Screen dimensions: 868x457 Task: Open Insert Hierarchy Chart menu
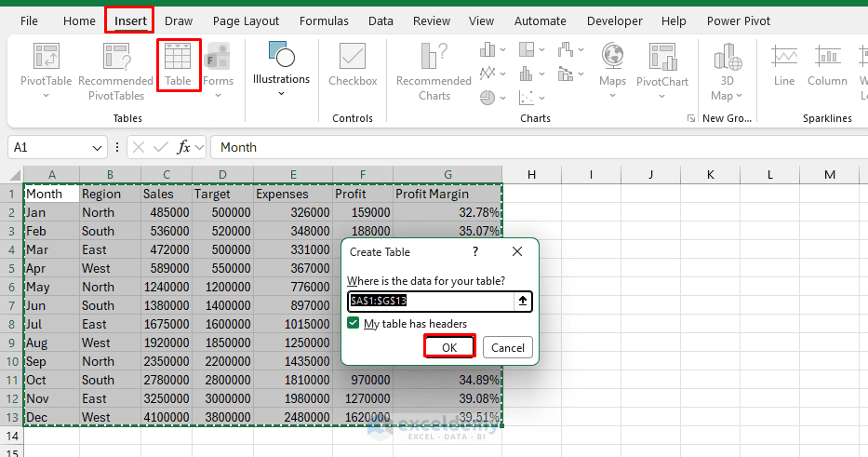click(531, 50)
